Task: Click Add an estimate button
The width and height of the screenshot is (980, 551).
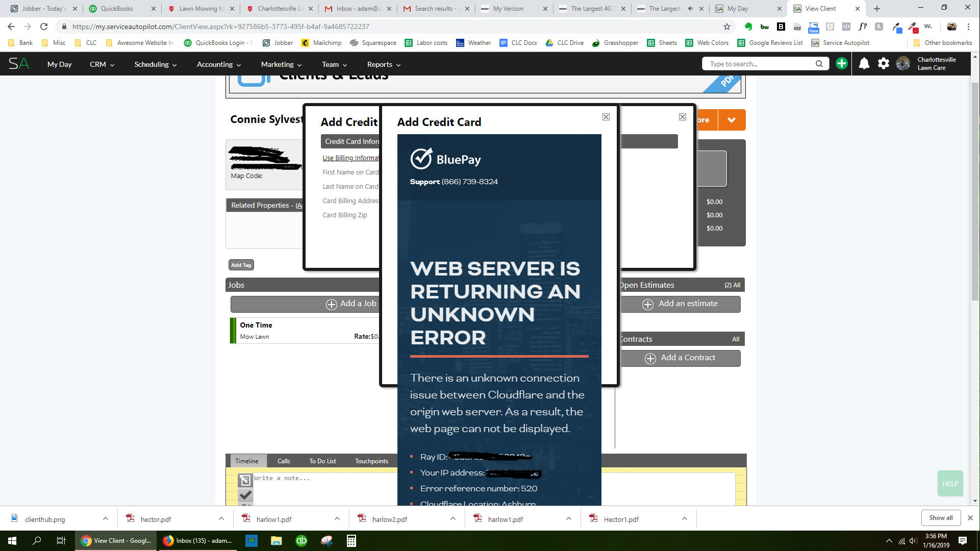Action: tap(681, 304)
